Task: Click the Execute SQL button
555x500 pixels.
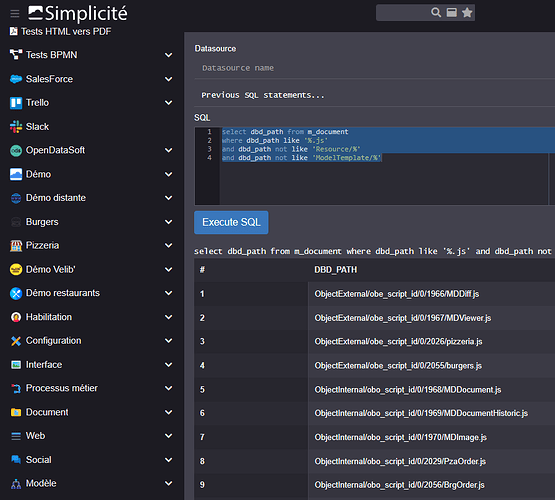Action: coord(231,223)
